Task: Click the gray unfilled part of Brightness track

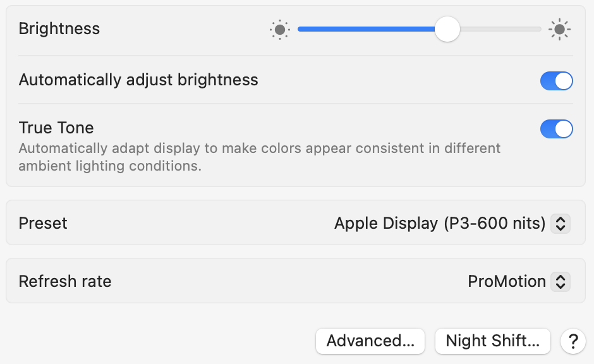Action: 500,29
